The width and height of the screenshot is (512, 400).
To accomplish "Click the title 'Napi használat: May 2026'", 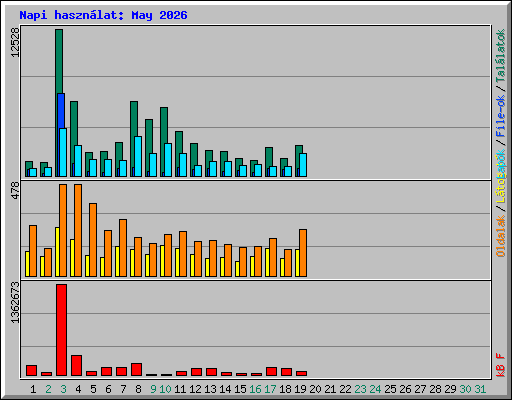I will tap(103, 15).
